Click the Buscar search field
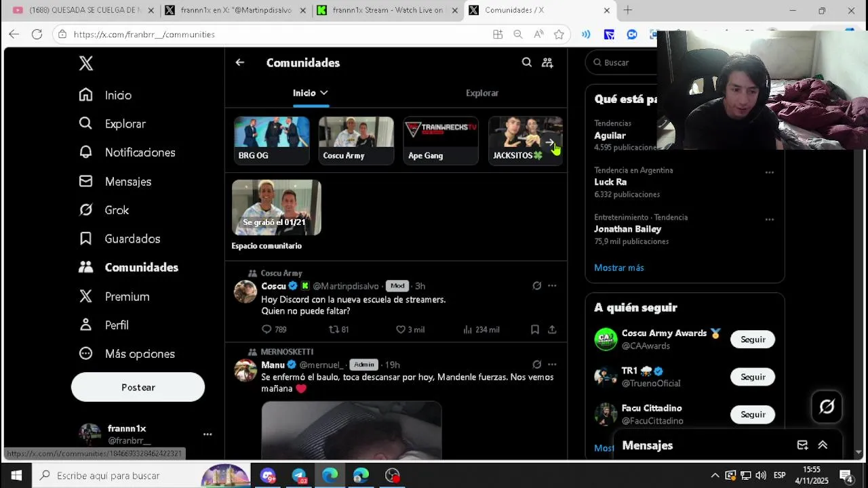 623,62
